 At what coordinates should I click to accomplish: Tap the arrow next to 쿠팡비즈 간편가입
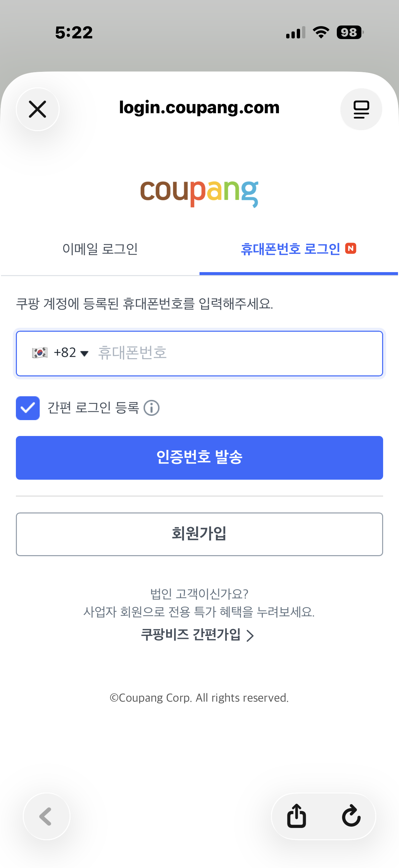point(250,636)
